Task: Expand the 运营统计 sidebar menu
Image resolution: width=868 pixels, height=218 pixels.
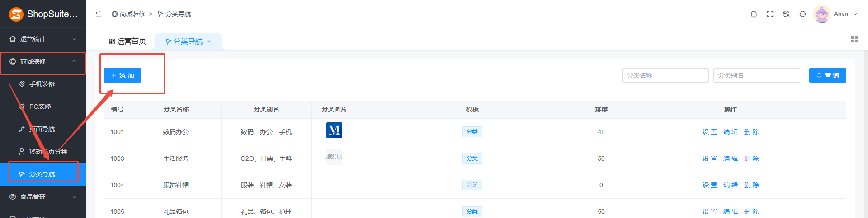Action: pos(43,39)
